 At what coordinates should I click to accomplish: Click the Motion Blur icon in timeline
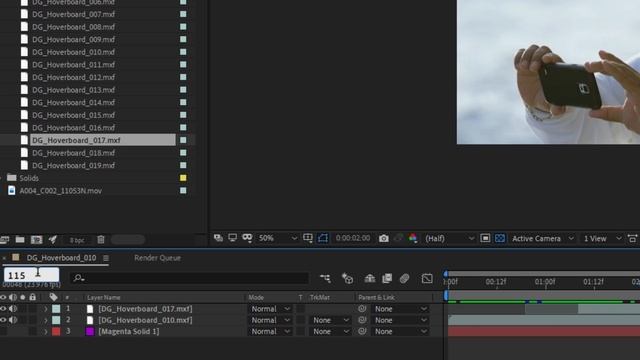pos(404,278)
